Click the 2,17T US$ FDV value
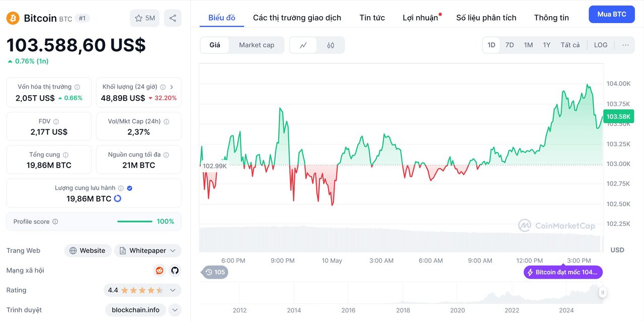The height and width of the screenshot is (321, 644). point(49,132)
